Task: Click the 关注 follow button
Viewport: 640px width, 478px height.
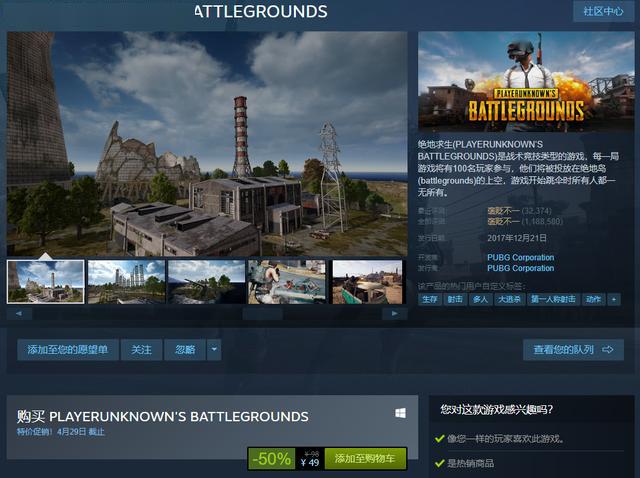Action: [x=142, y=349]
